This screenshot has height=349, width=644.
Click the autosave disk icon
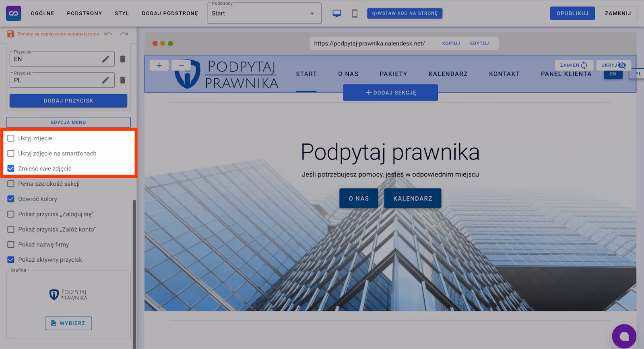[11, 34]
